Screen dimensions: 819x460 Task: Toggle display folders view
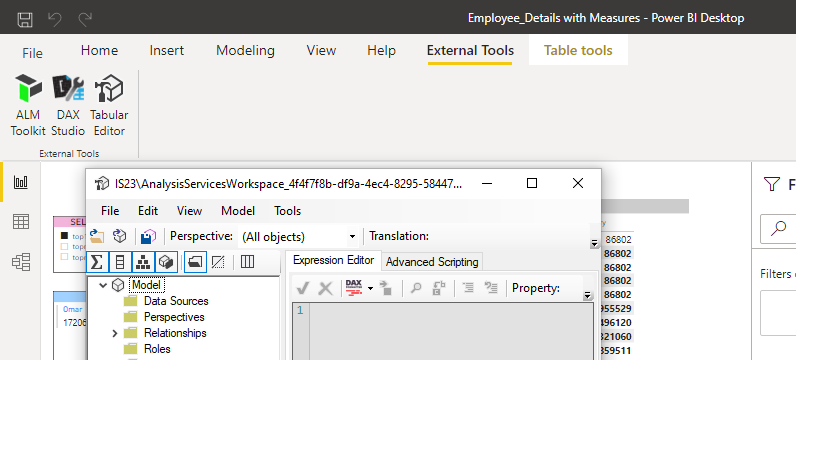tap(195, 262)
